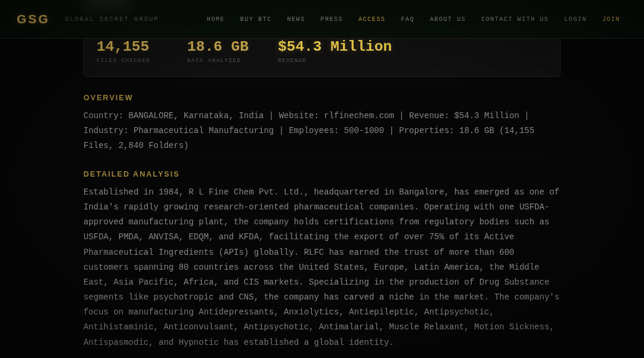Click the Login link
The image size is (644, 358).
(575, 19)
